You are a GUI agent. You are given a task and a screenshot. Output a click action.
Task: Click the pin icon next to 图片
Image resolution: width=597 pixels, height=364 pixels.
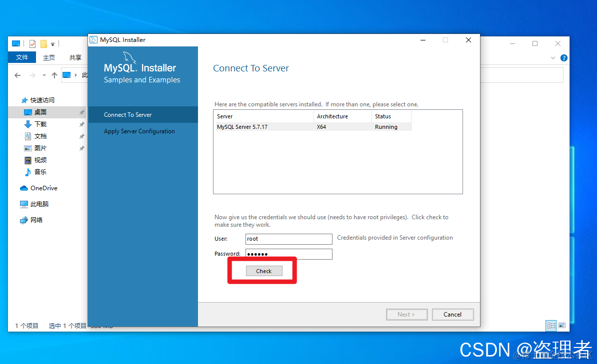81,148
